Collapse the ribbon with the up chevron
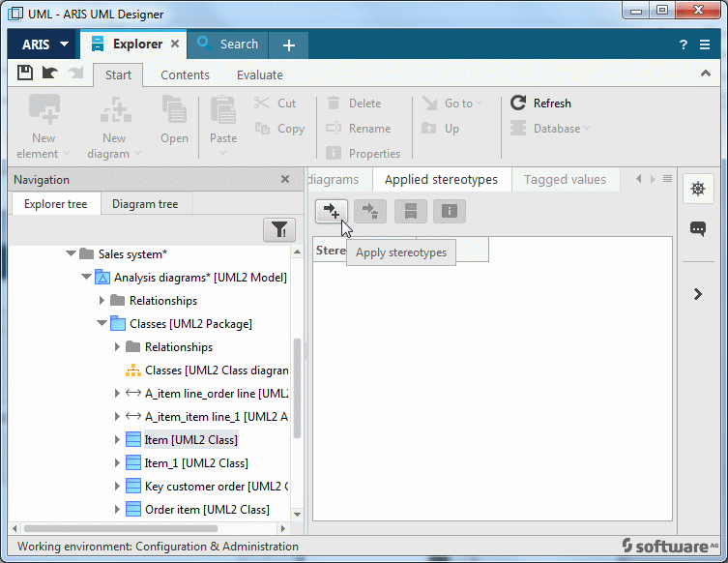This screenshot has width=728, height=563. (x=705, y=74)
